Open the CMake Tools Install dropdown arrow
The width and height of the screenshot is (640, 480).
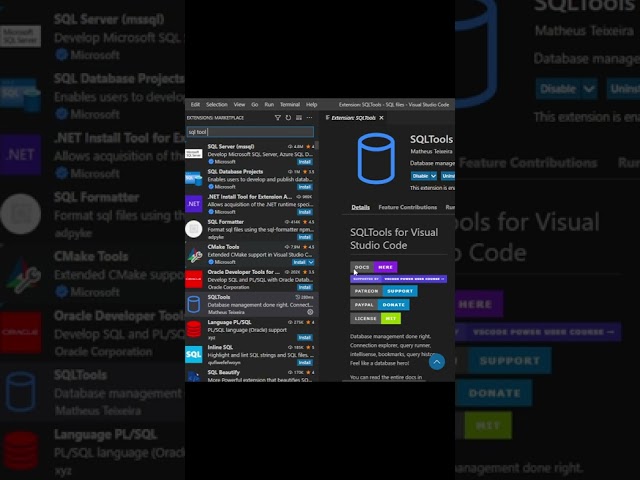[311, 262]
